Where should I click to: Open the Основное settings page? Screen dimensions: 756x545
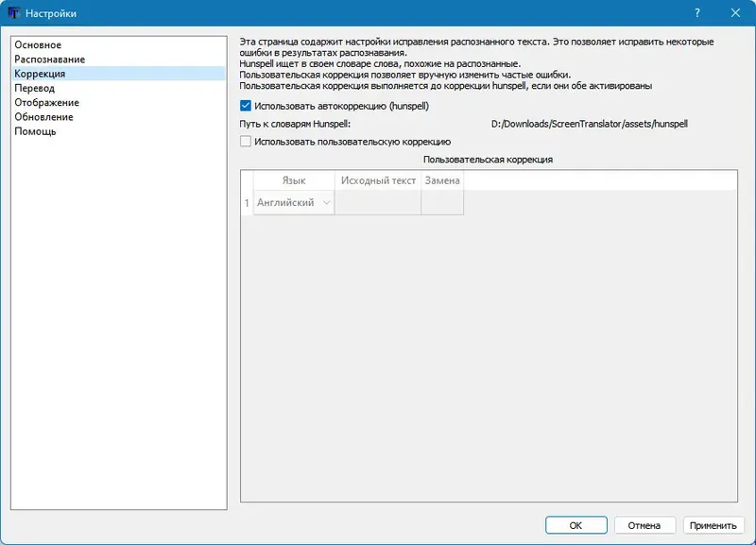click(118, 44)
